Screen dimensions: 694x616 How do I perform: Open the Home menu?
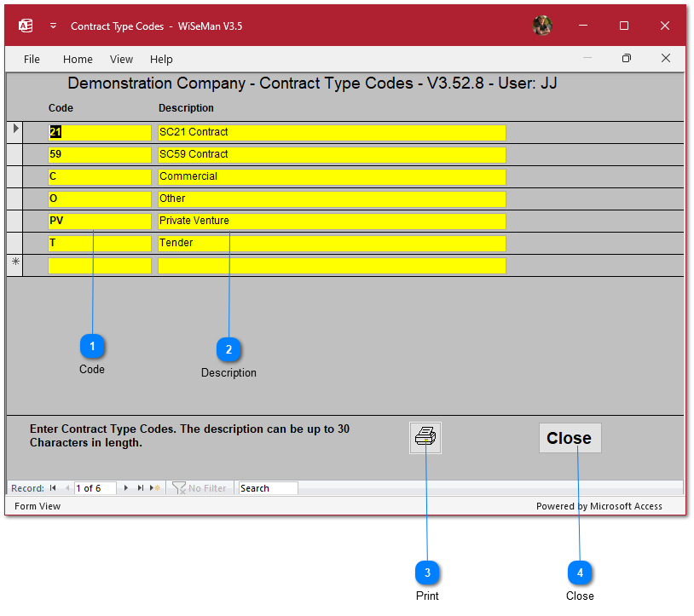(78, 60)
